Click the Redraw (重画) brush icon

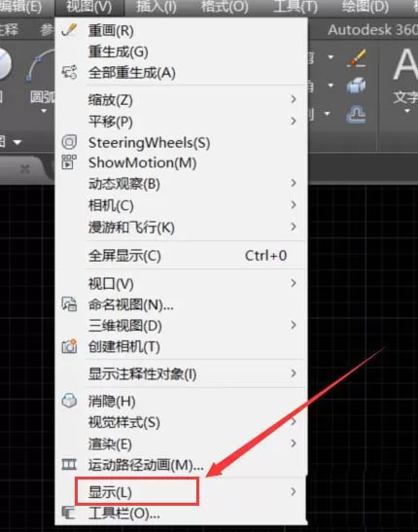70,30
